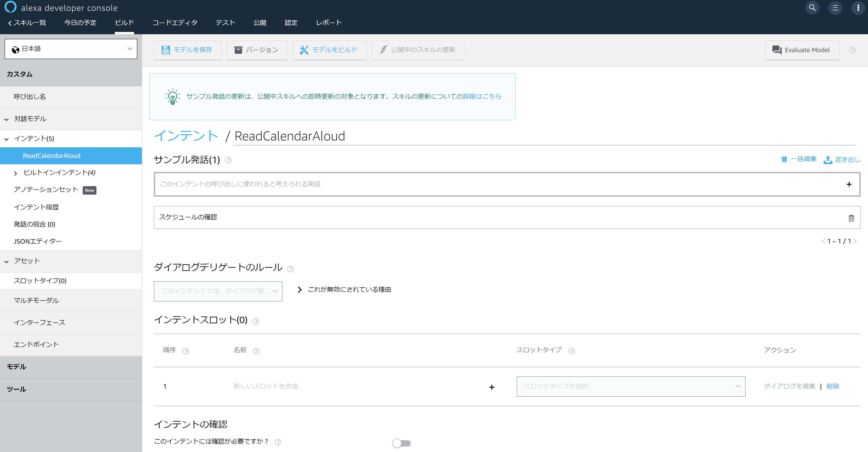Screen dimensions: 868x452
Task: Click the モデルを保存 button
Action: (187, 50)
